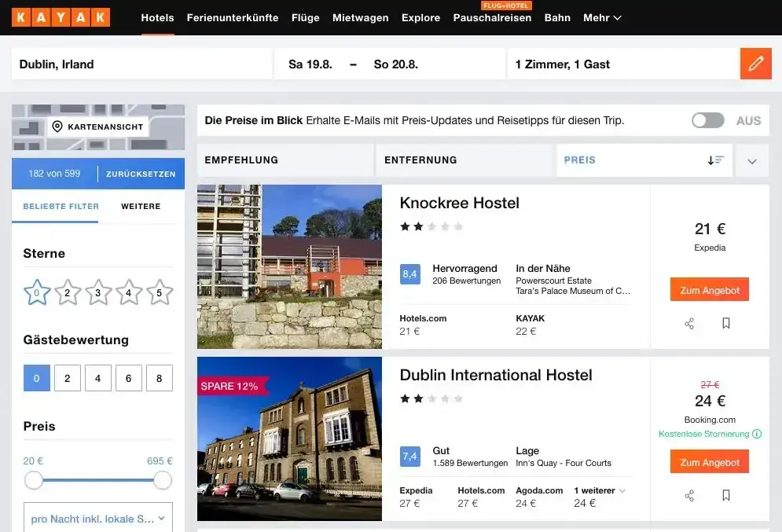Click Hotels.com 21 € offer for Knockree

pyautogui.click(x=423, y=325)
